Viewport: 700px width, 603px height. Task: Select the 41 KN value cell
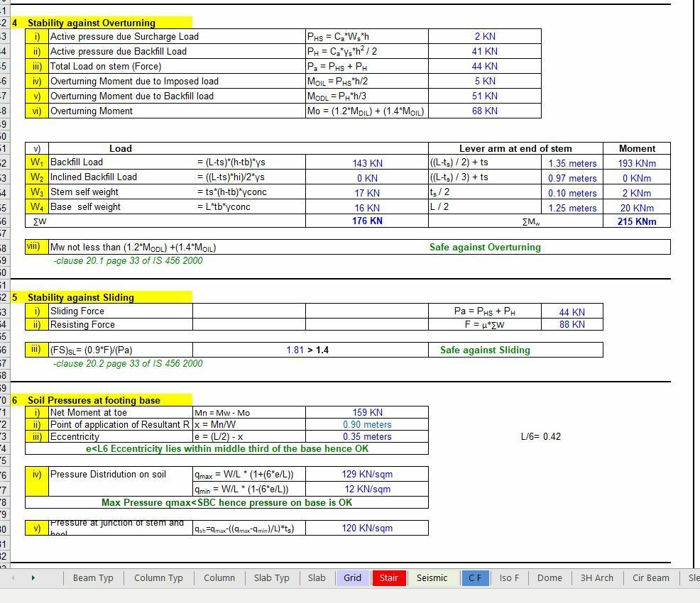coord(484,51)
